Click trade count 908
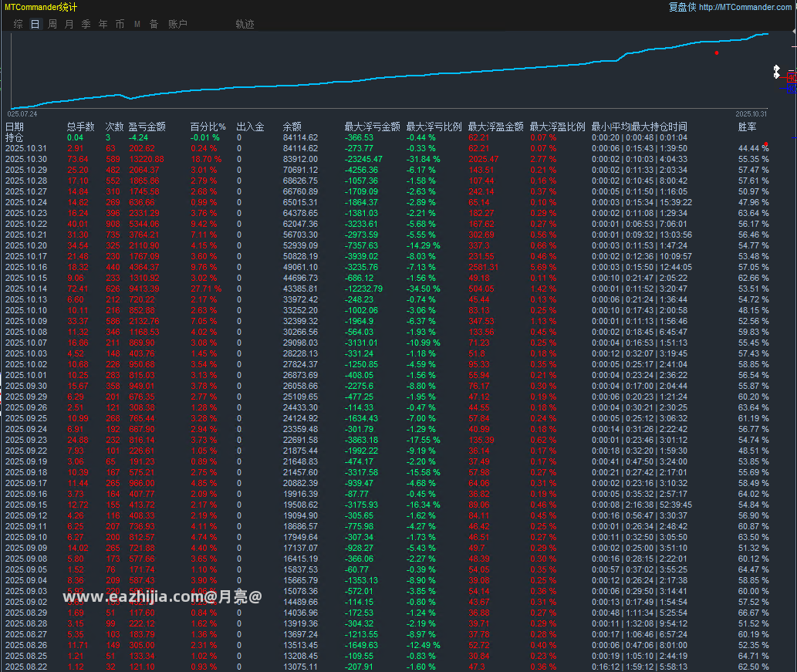The width and height of the screenshot is (797, 672). pyautogui.click(x=113, y=225)
